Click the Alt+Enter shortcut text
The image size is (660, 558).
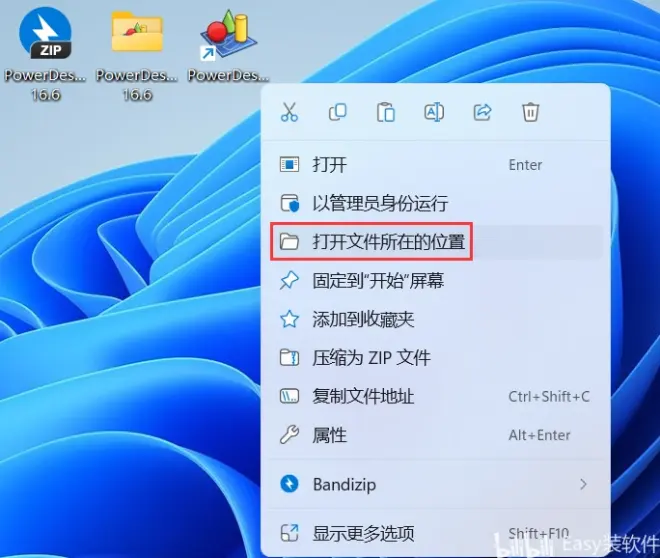tap(539, 435)
